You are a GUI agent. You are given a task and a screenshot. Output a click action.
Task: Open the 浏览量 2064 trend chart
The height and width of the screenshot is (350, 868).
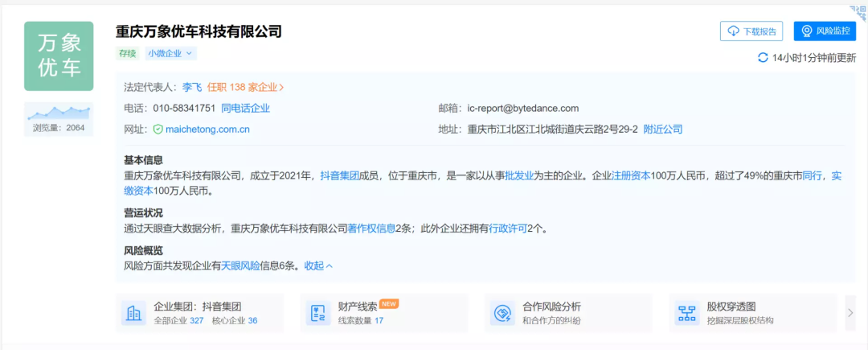coord(59,118)
